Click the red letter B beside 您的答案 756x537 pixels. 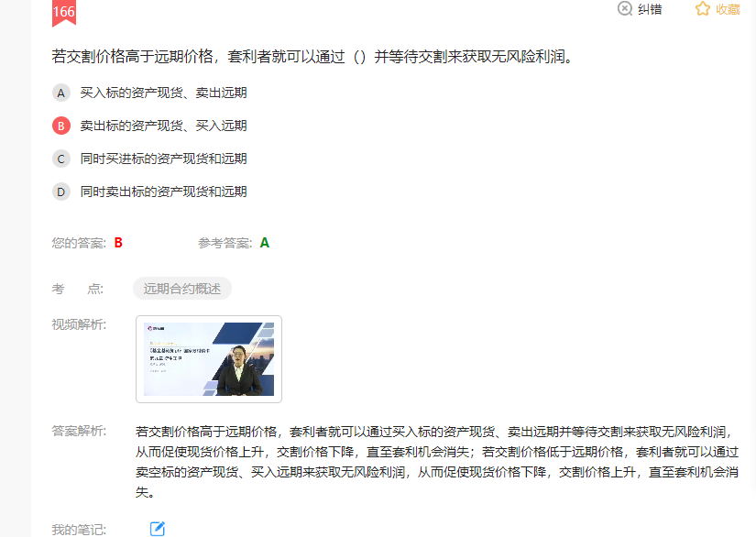tap(118, 243)
